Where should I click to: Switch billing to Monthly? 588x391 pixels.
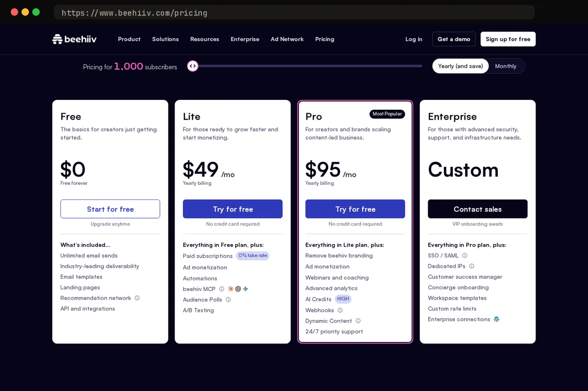(506, 66)
